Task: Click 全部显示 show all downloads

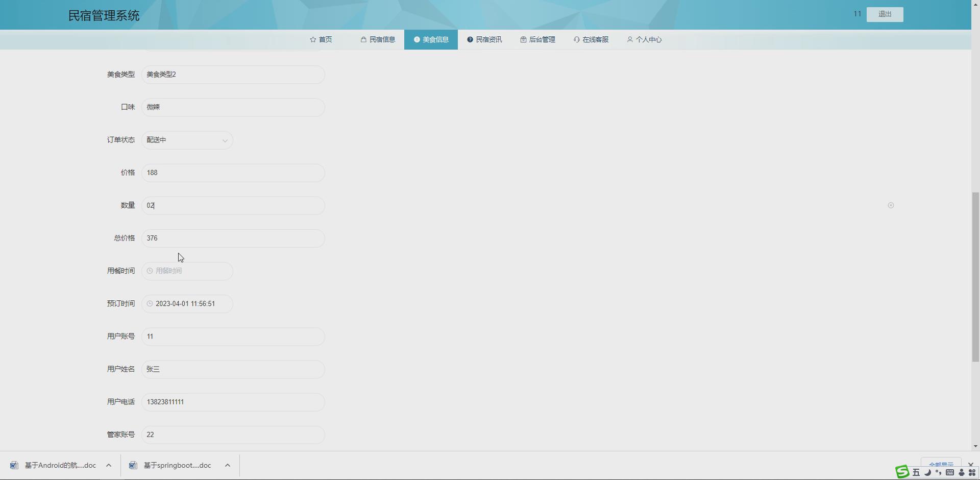Action: pyautogui.click(x=941, y=464)
